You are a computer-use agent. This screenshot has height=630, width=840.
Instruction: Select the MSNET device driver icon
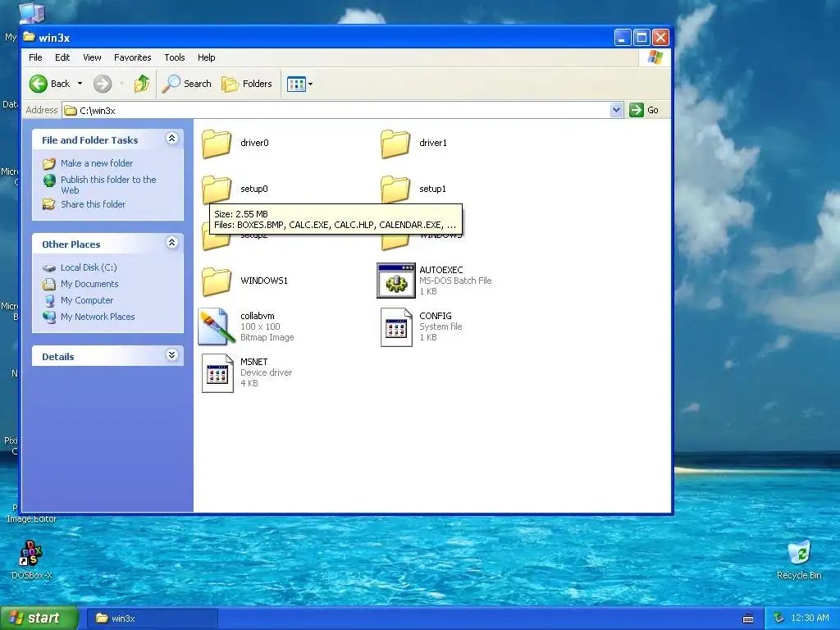click(217, 373)
